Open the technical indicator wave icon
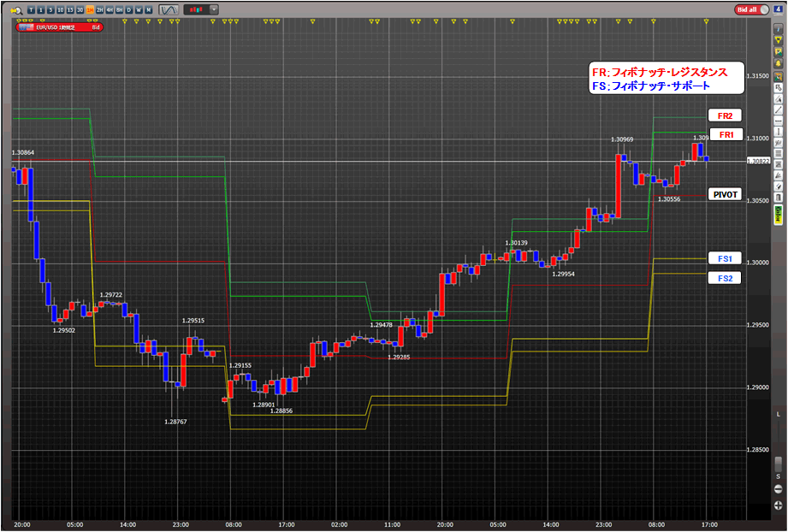This screenshot has height=532, width=788. click(x=169, y=10)
